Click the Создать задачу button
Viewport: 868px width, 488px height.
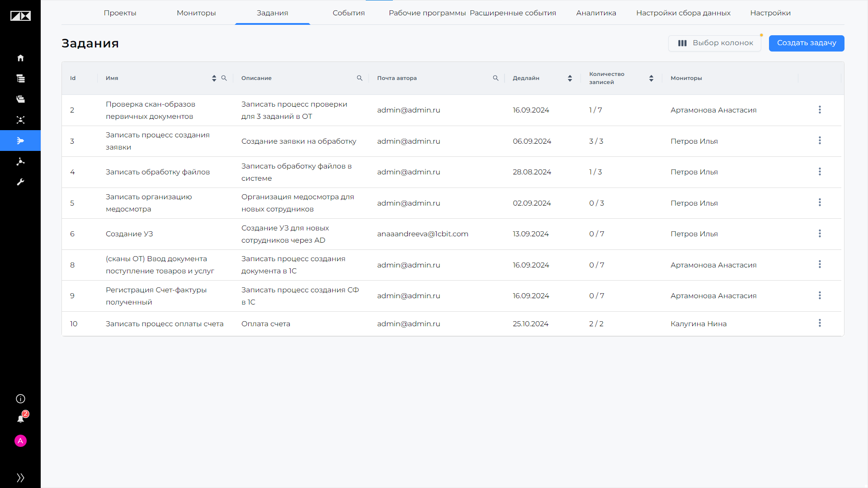tap(807, 43)
